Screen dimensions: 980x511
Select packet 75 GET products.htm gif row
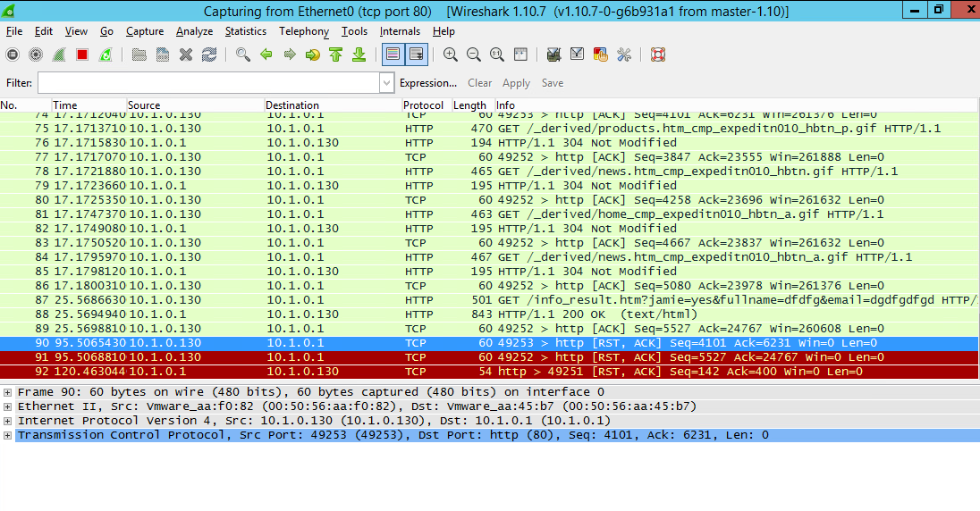coord(490,128)
